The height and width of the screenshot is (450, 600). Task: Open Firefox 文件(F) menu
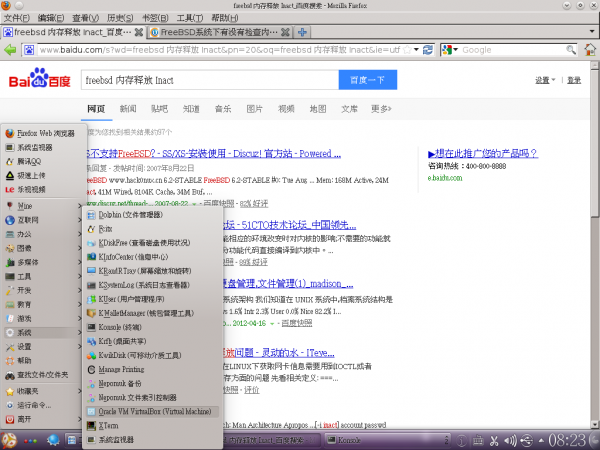coord(16,18)
